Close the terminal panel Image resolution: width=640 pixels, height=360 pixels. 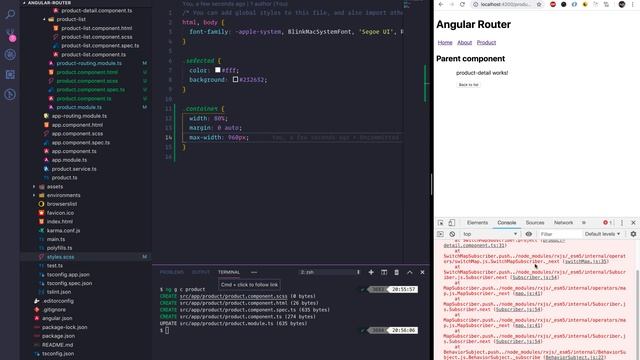[x=422, y=272]
